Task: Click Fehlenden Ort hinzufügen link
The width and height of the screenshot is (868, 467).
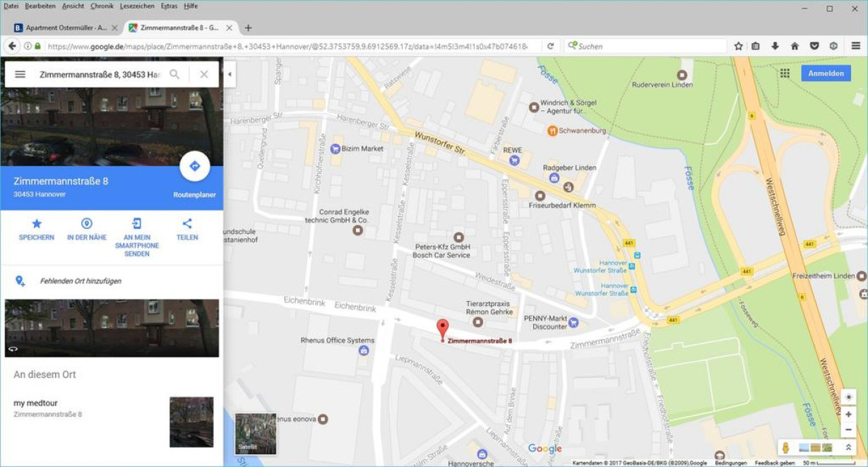Action: coord(81,281)
